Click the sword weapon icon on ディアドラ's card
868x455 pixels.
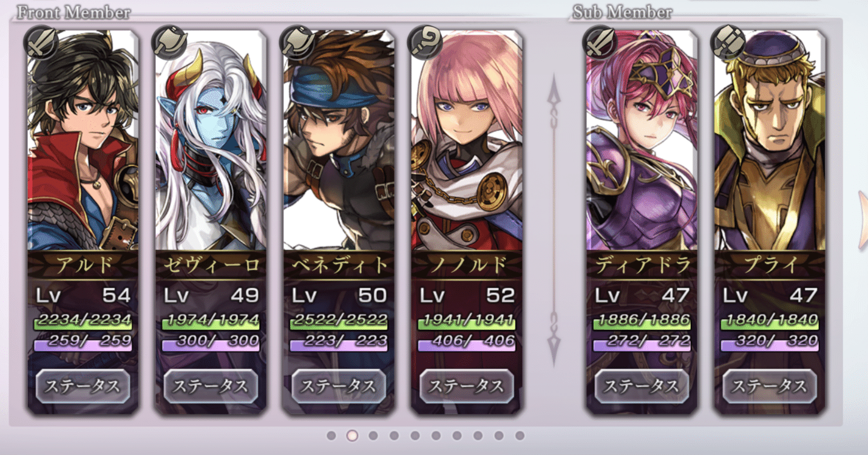coord(600,43)
